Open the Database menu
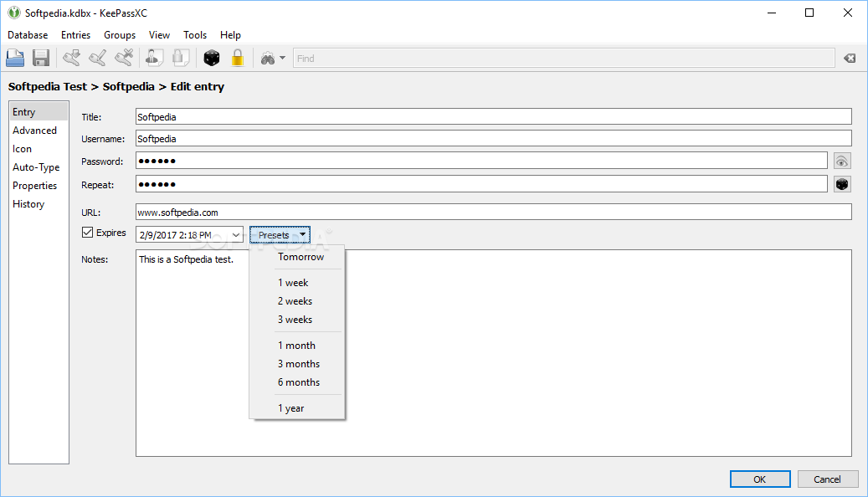The width and height of the screenshot is (868, 497). (28, 35)
